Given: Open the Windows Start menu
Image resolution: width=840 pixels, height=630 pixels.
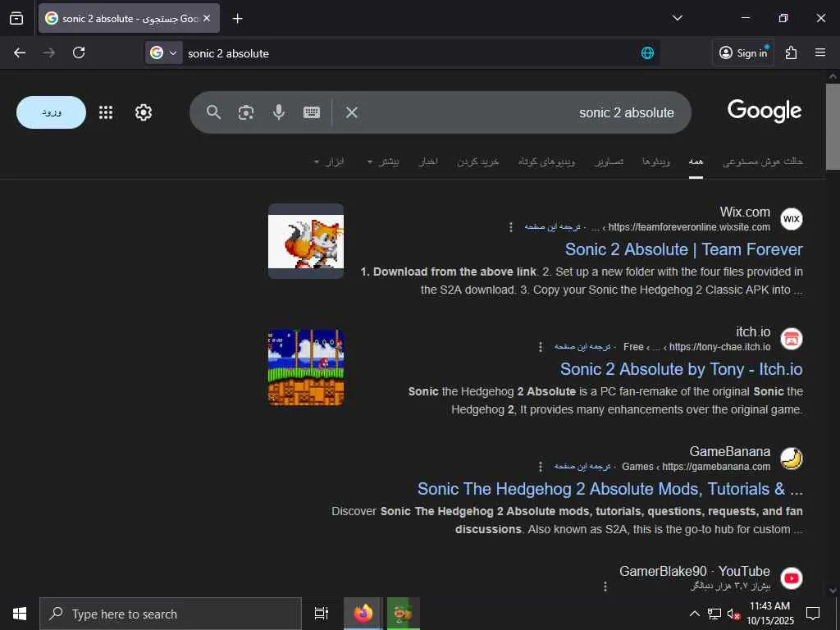Looking at the screenshot, I should click(x=20, y=614).
